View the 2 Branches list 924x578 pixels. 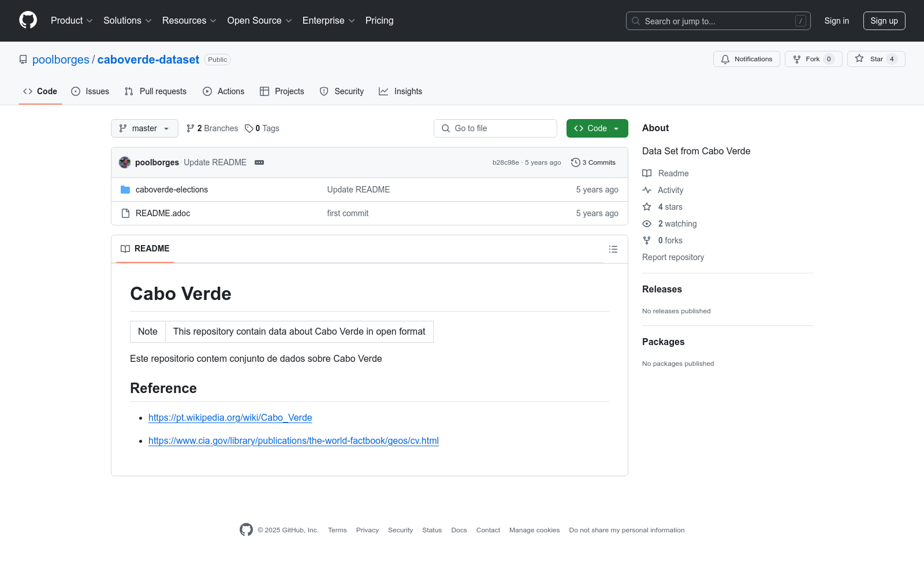[x=212, y=128]
